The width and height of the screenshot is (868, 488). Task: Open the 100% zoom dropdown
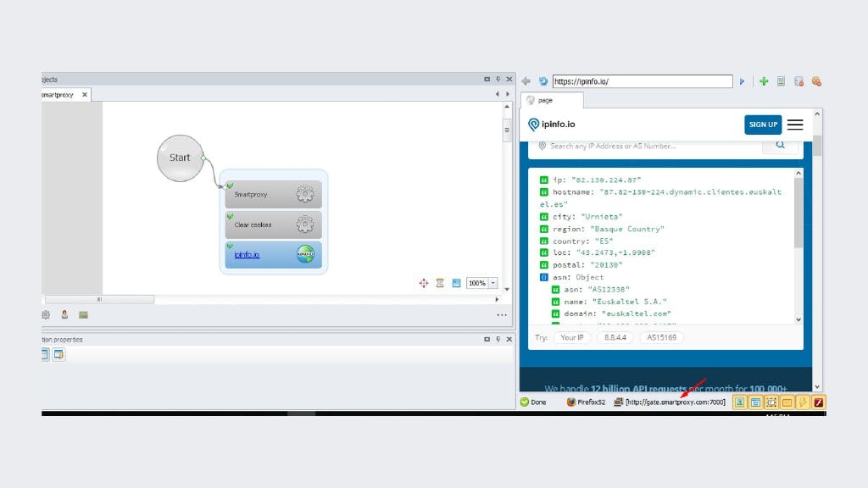[492, 283]
